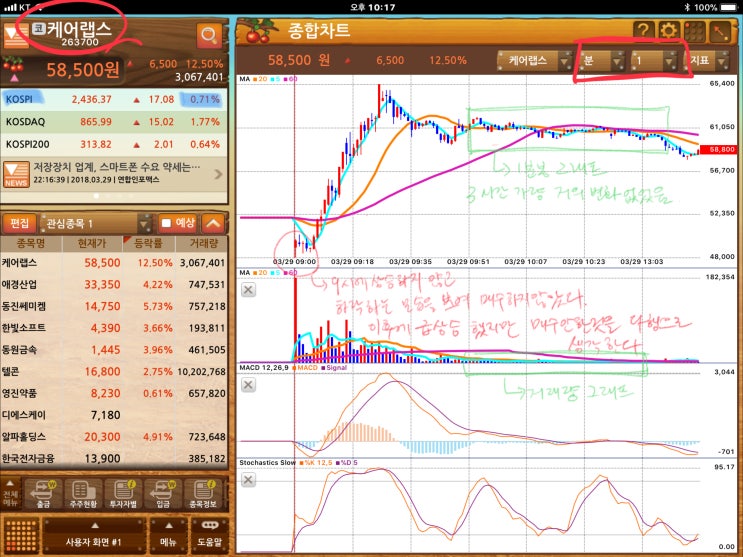Viewport: 743px width, 557px height.
Task: Click Signal purple legend swatch
Action: pyautogui.click(x=323, y=368)
